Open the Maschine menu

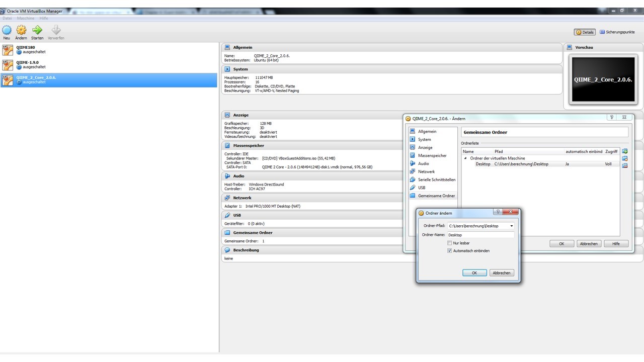26,18
